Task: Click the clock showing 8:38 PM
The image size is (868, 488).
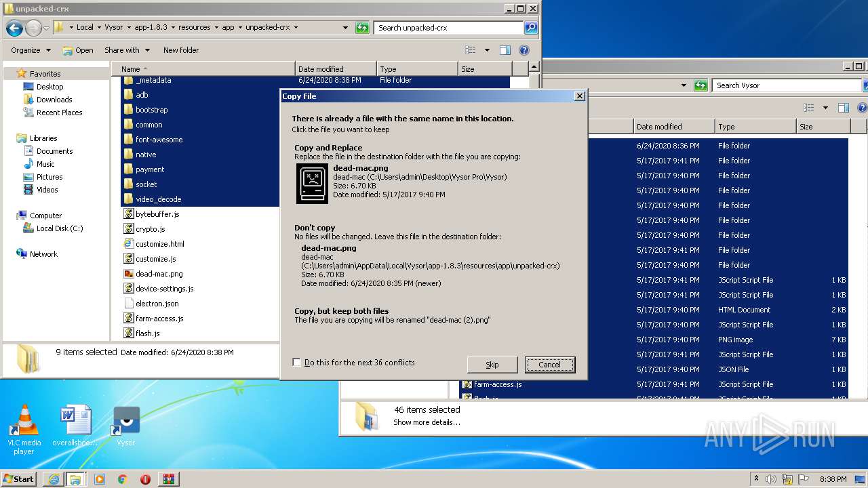Action: [x=833, y=479]
